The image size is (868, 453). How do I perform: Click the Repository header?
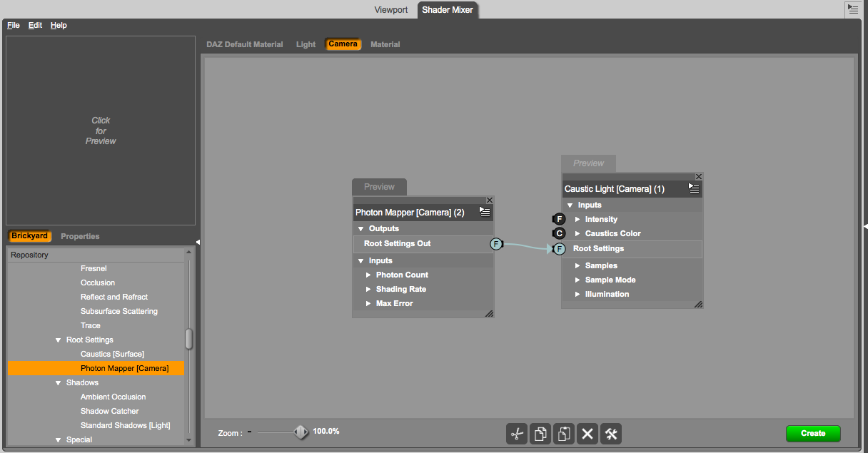(x=96, y=255)
